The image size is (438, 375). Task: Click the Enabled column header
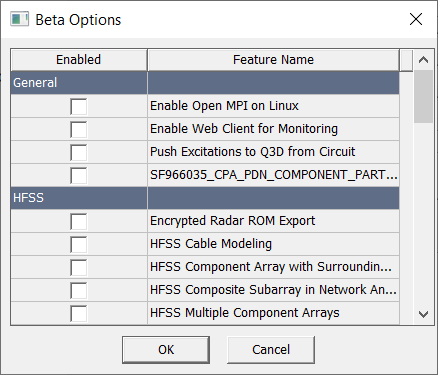79,60
